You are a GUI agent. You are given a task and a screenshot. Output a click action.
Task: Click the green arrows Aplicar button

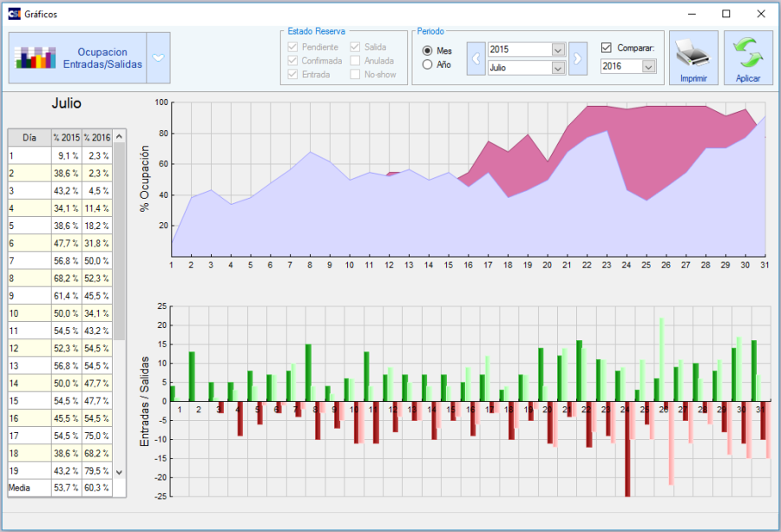(748, 58)
